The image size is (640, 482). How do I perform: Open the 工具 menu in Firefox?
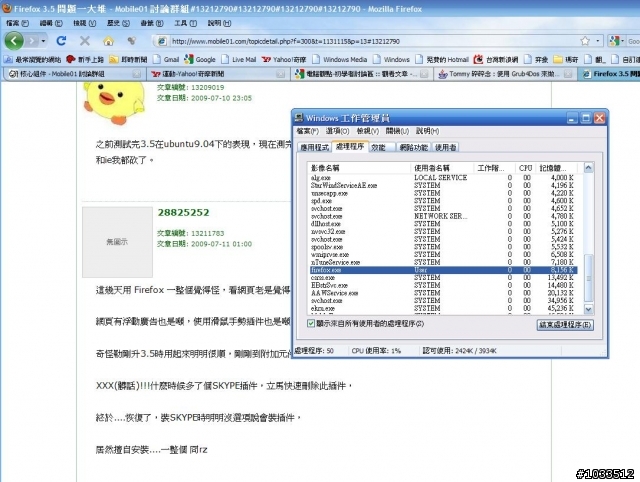point(185,23)
